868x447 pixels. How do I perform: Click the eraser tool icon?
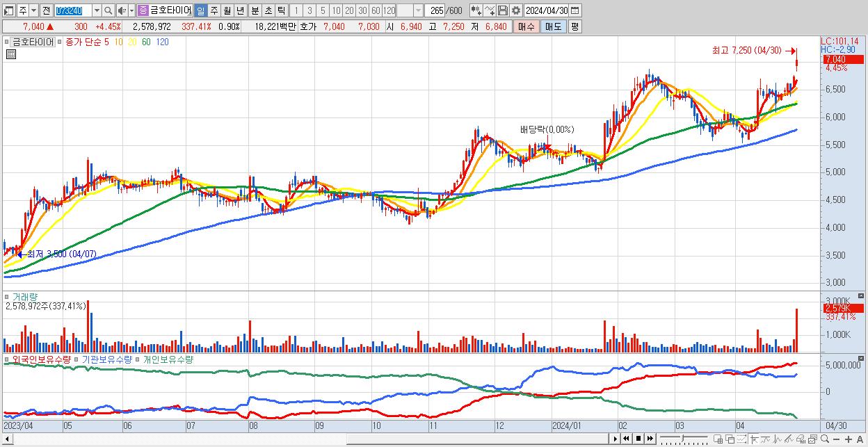801,439
